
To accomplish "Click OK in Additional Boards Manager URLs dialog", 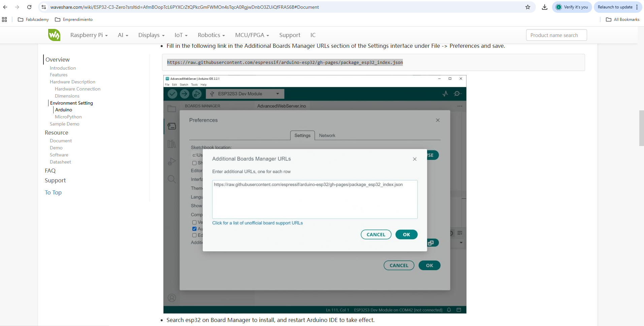I will (407, 234).
